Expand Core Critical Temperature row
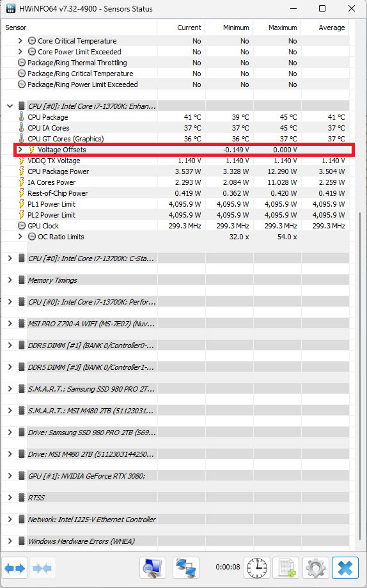The width and height of the screenshot is (367, 588). point(20,41)
